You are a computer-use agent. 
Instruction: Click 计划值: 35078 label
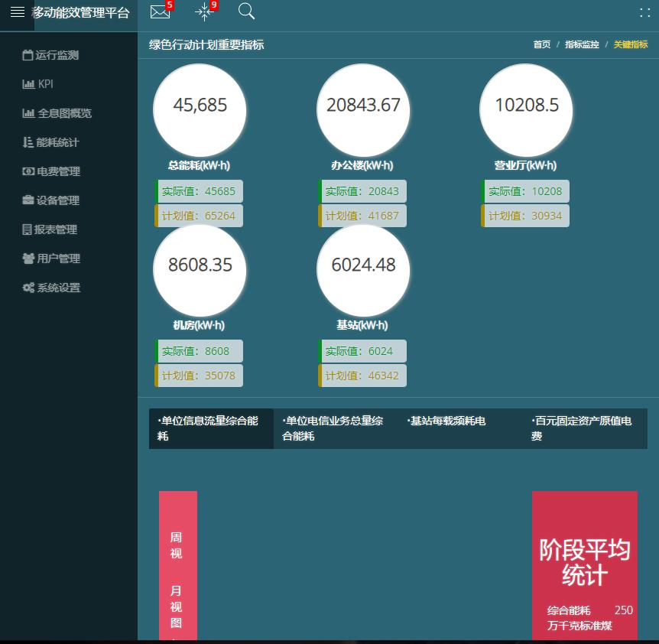(199, 376)
